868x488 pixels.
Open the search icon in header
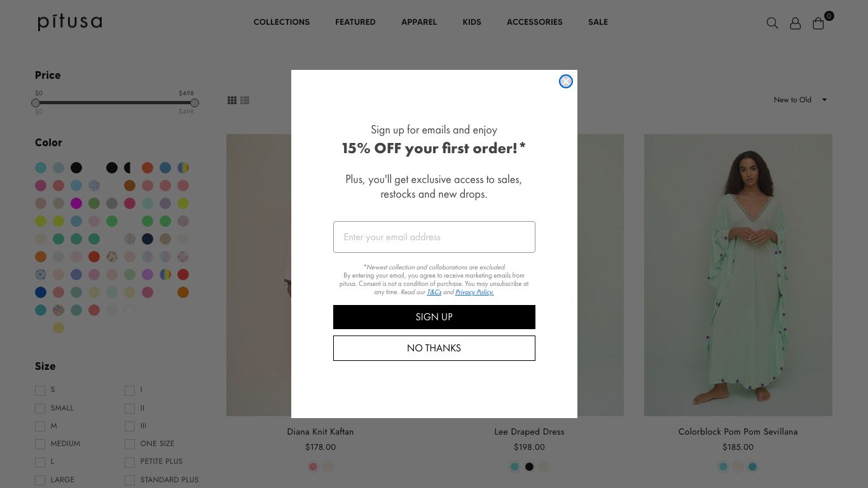click(772, 23)
